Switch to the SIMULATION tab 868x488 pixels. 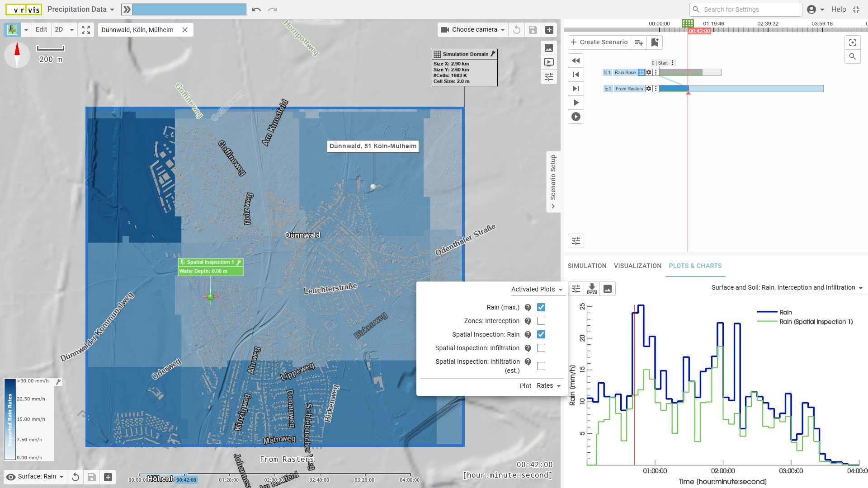[x=587, y=266]
